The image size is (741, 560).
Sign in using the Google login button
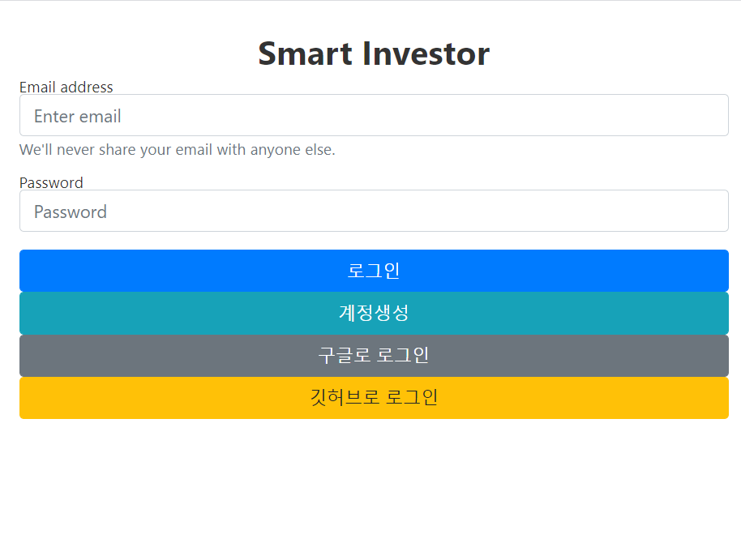click(374, 355)
